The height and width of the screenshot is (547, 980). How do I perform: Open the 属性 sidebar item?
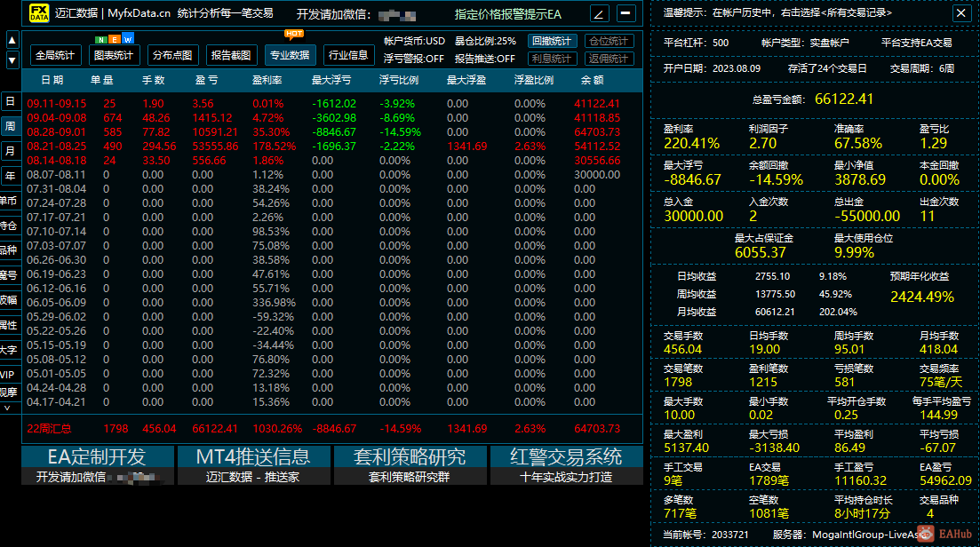(9, 325)
